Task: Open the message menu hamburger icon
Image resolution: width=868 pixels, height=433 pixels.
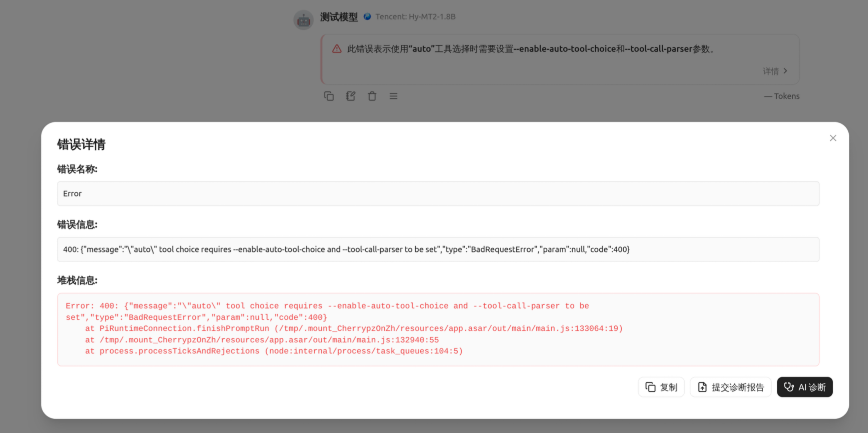Action: [x=394, y=96]
